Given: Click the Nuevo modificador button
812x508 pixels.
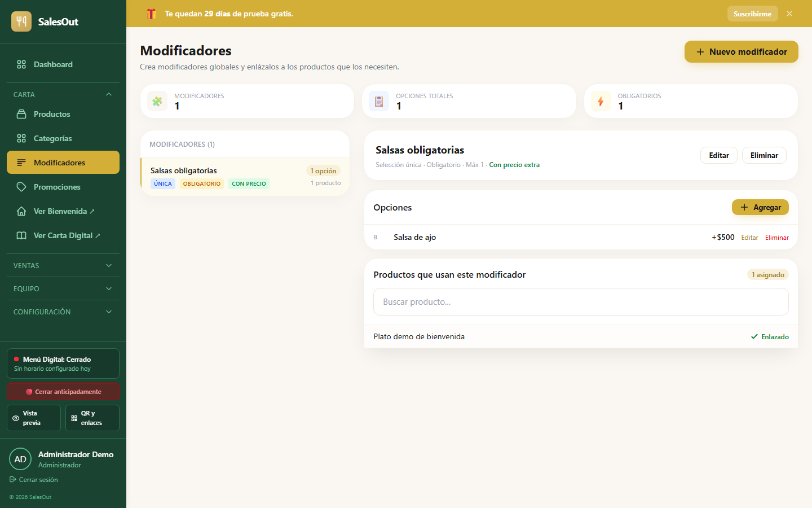Looking at the screenshot, I should tap(741, 51).
